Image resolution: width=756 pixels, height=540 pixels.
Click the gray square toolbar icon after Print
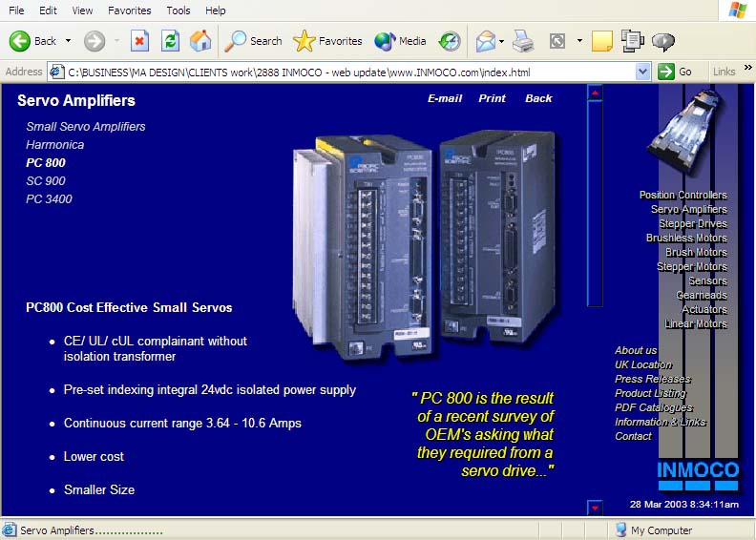click(557, 41)
